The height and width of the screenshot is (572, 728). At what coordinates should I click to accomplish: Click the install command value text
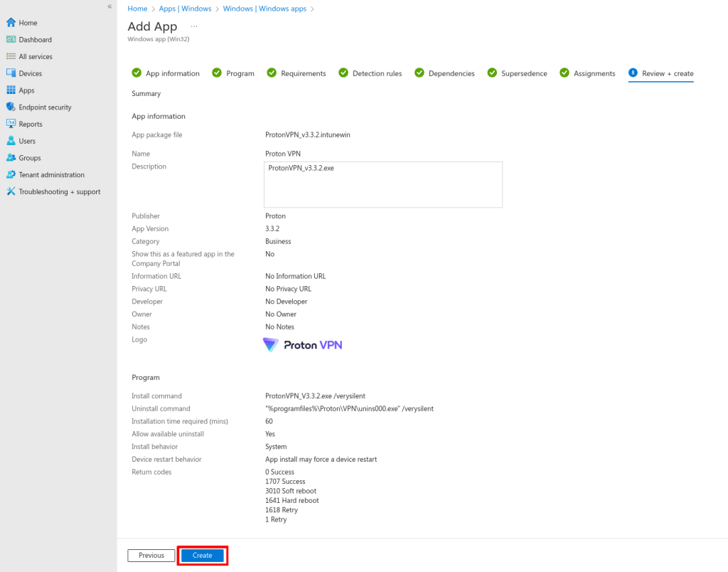point(315,396)
